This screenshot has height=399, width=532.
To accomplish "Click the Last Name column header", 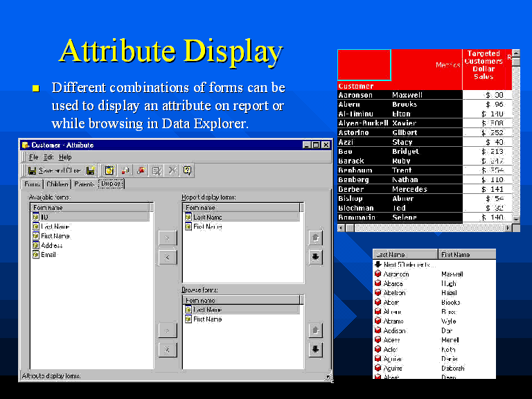I will (405, 254).
